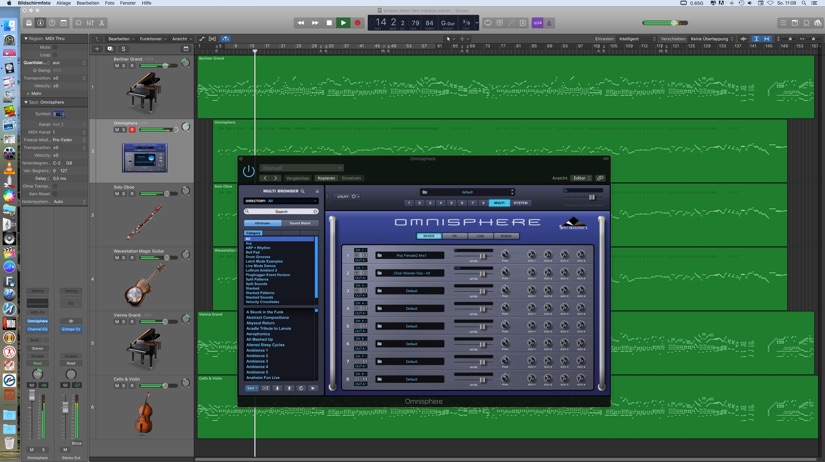Click the red Record button

point(357,23)
